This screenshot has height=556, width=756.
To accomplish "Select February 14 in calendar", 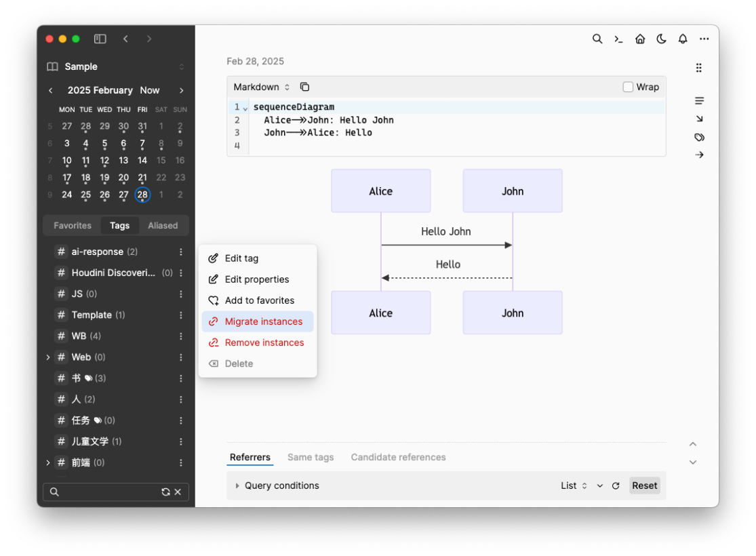I will (x=142, y=161).
